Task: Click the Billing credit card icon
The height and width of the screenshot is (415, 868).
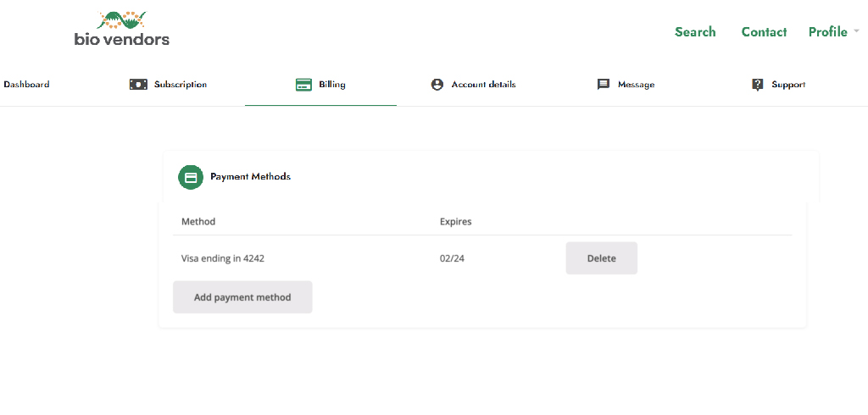Action: (304, 85)
